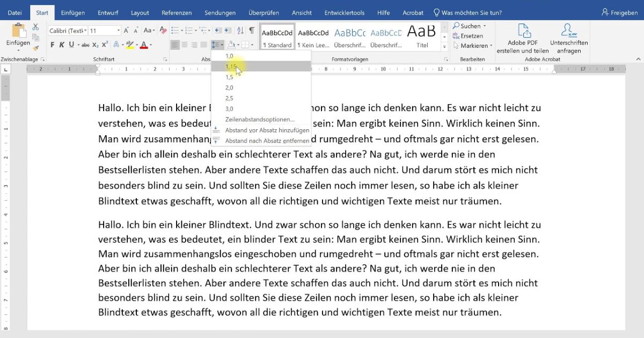Clear all formatting with the eraser A icon
The height and width of the screenshot is (338, 644).
coord(163,31)
